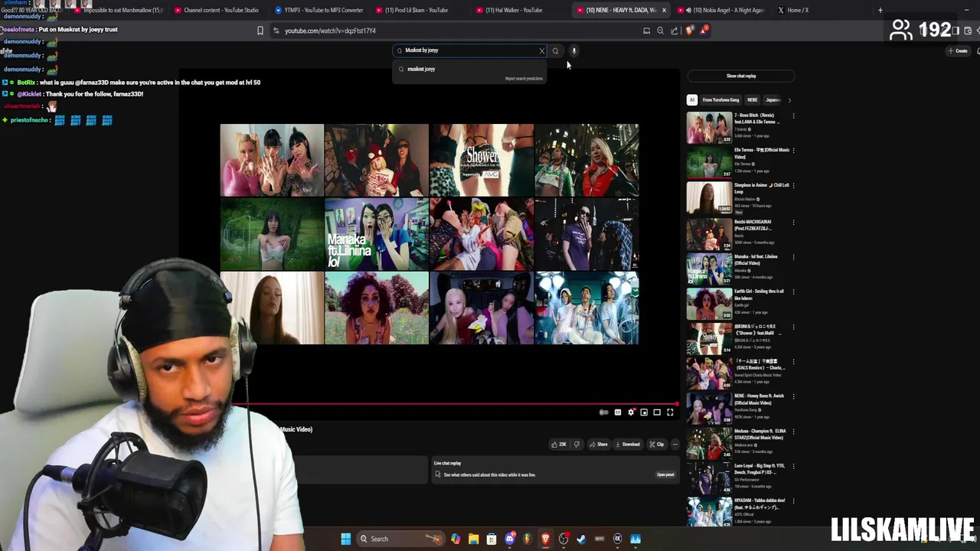Screen dimensions: 980x551
Task: Click the Clip button below video
Action: point(657,445)
